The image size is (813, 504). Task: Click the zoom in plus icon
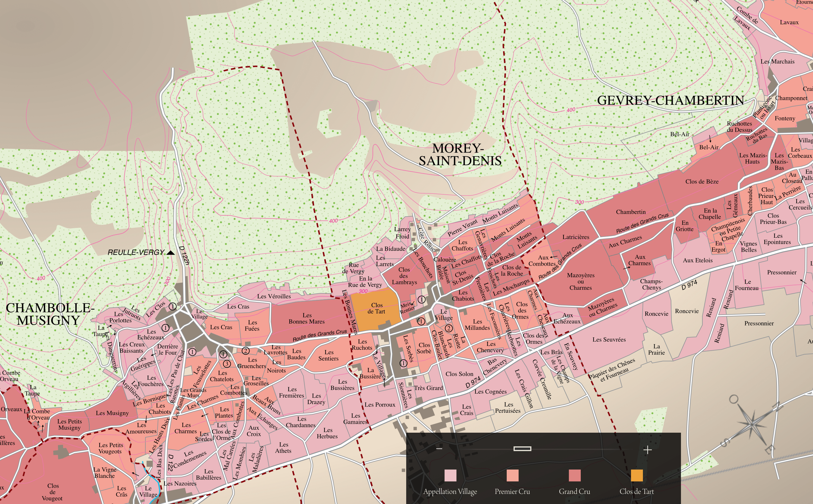tap(647, 450)
